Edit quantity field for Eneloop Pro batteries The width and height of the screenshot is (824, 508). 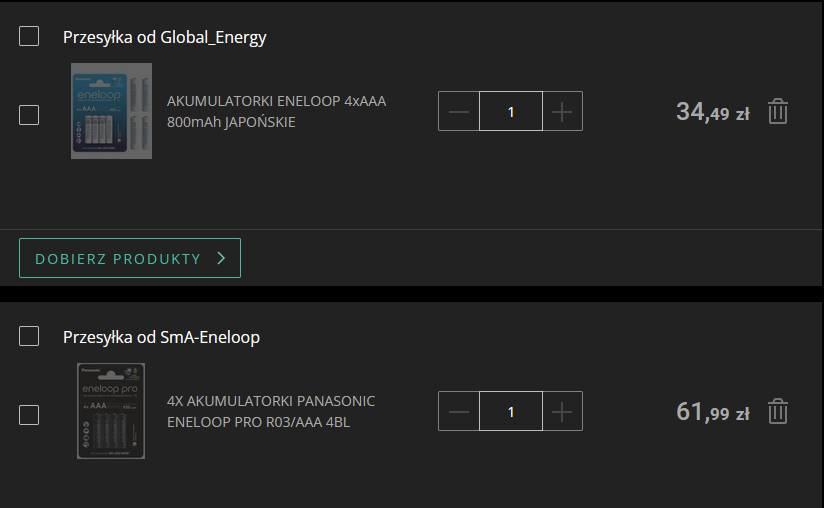(x=510, y=411)
